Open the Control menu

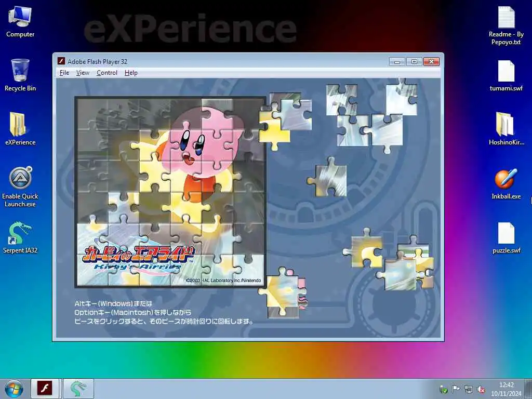[x=107, y=73]
